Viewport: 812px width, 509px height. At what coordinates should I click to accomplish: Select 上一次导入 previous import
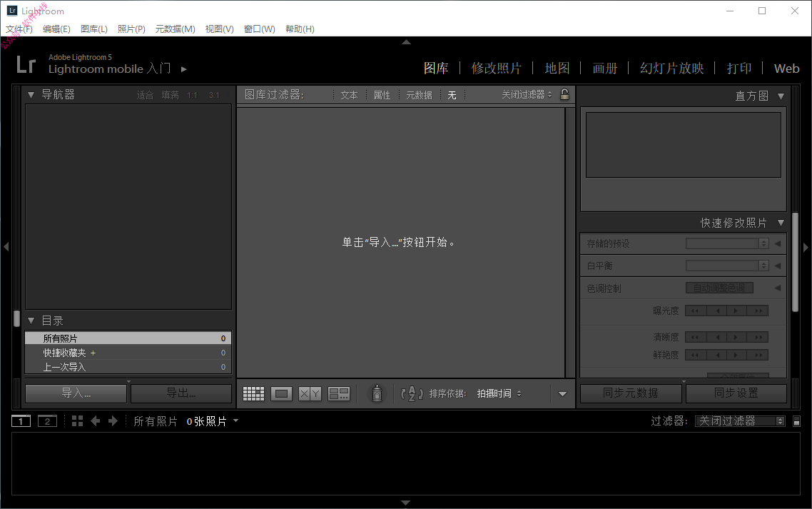tap(128, 367)
